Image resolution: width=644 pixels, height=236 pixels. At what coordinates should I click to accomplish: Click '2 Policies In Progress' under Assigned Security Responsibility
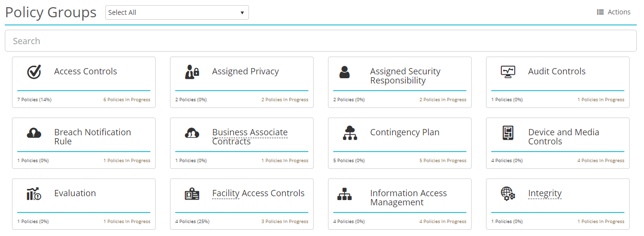[x=443, y=100]
